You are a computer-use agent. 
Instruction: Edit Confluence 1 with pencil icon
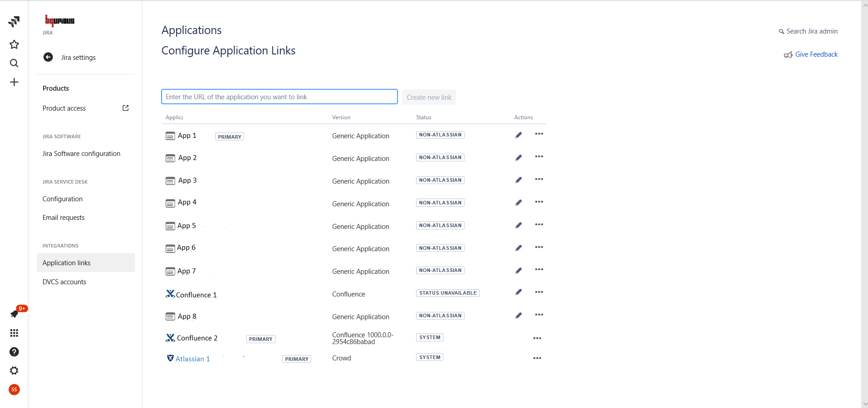pyautogui.click(x=519, y=292)
